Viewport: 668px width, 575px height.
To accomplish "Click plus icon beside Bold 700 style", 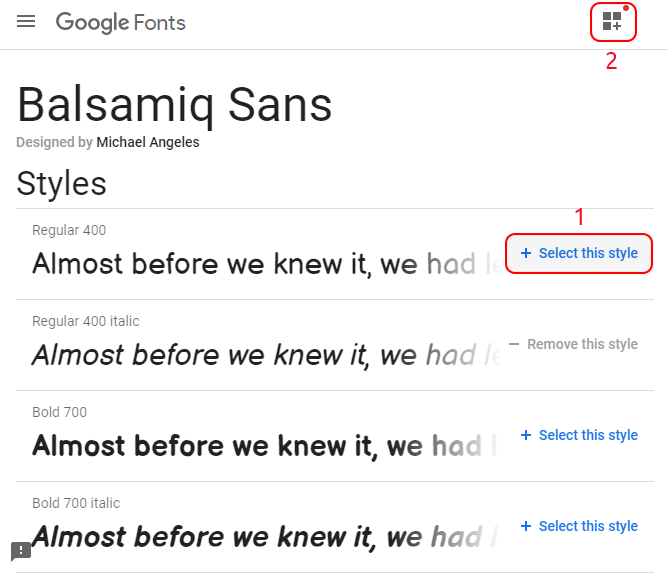I will tap(526, 435).
